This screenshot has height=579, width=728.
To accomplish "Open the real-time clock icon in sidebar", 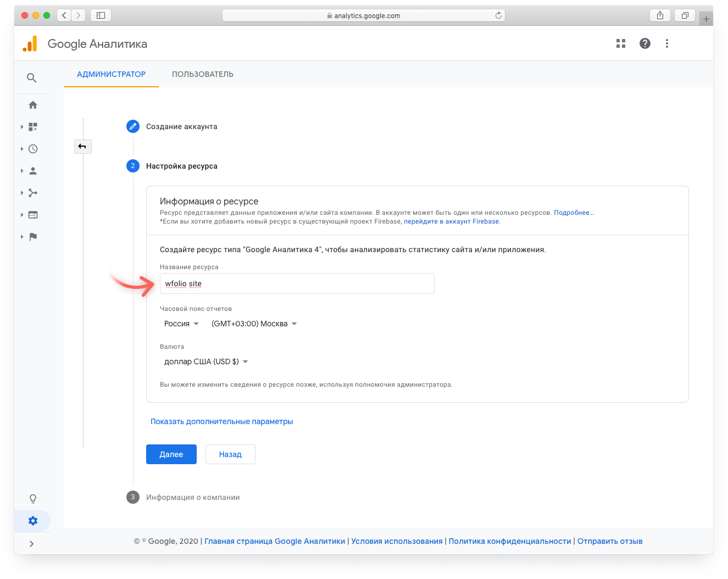I will [x=33, y=149].
